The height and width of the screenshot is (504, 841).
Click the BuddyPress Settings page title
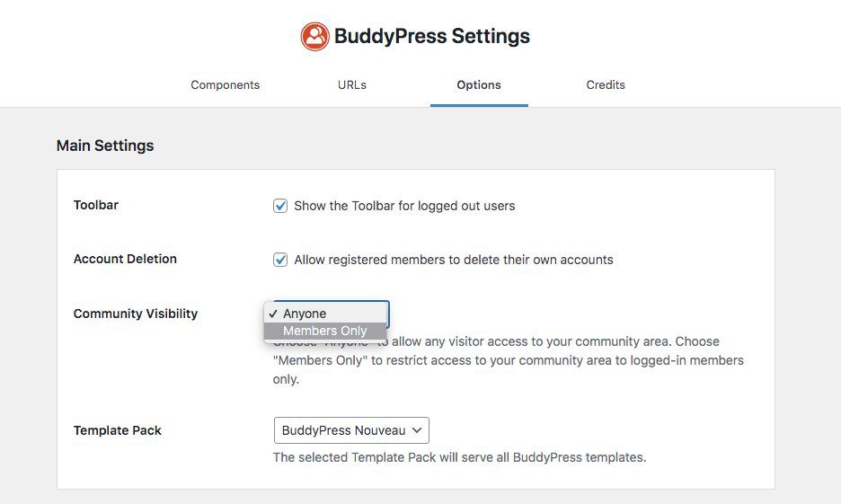432,37
